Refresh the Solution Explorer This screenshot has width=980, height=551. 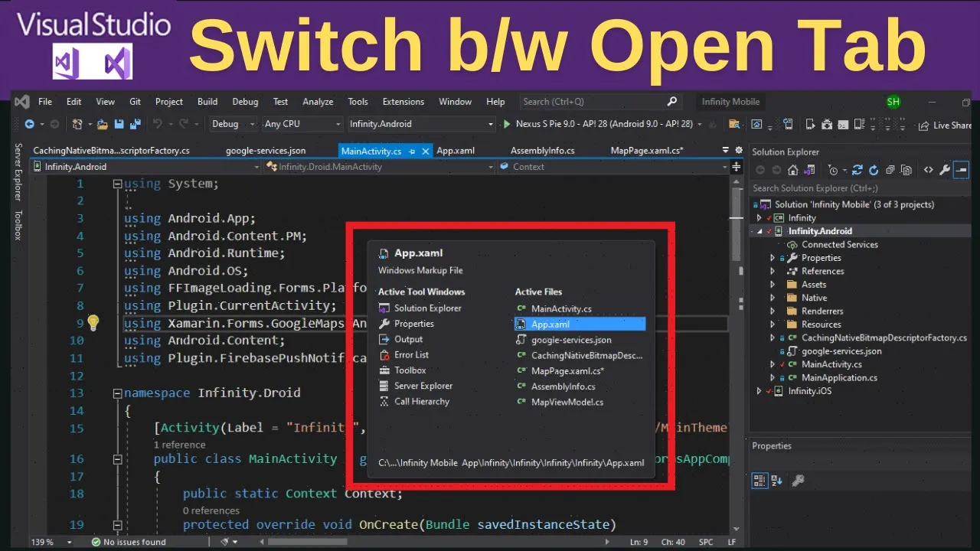click(874, 170)
